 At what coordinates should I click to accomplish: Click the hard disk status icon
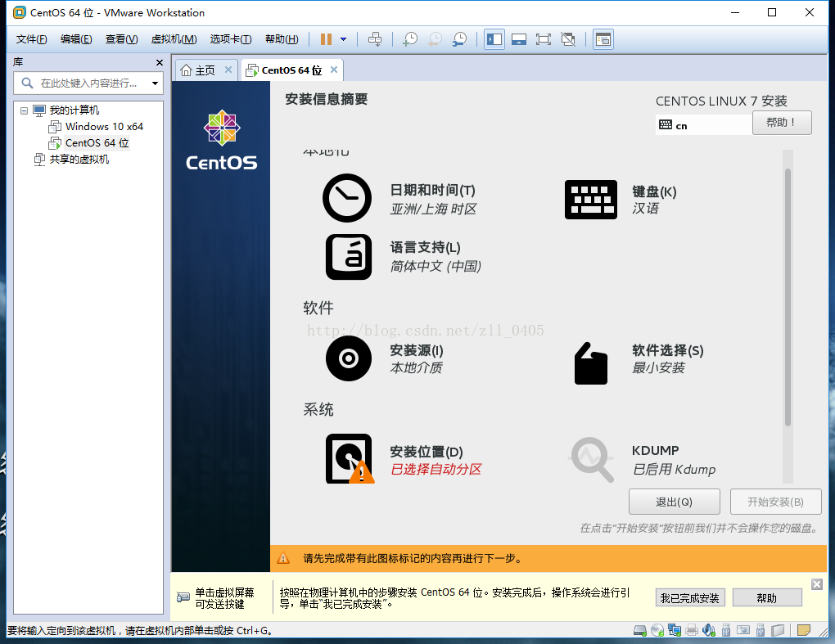click(x=640, y=631)
